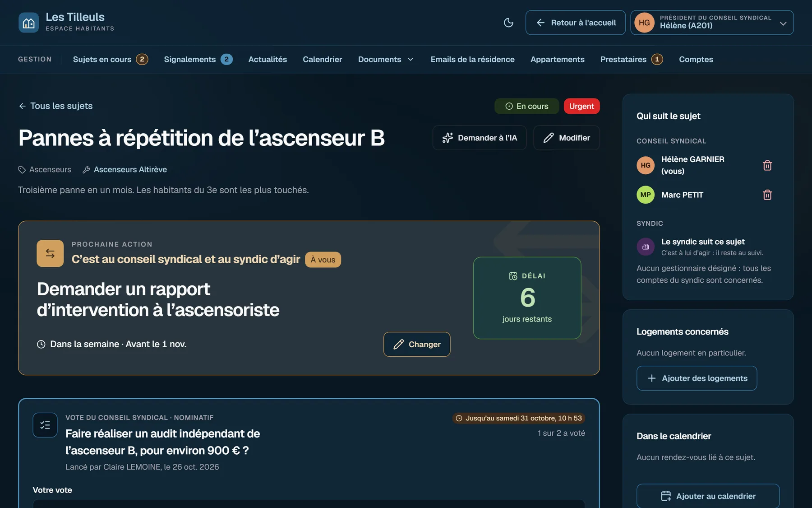Click the vote input box under Votre vote
This screenshot has height=508, width=812.
309,503
